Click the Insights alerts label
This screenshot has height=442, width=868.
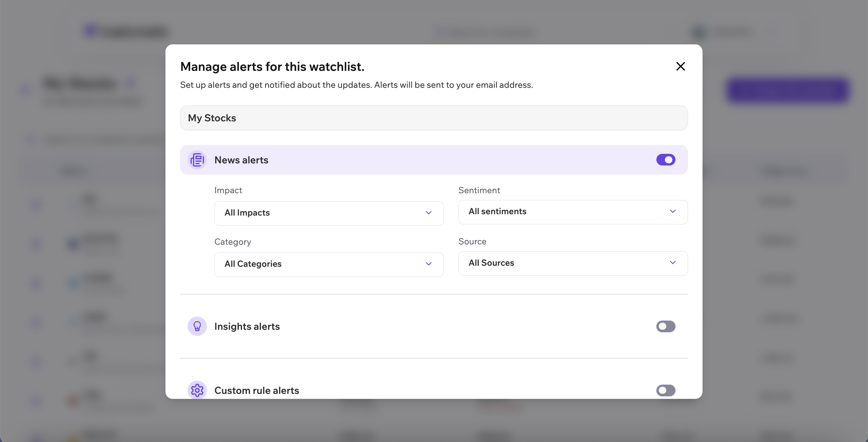click(247, 326)
